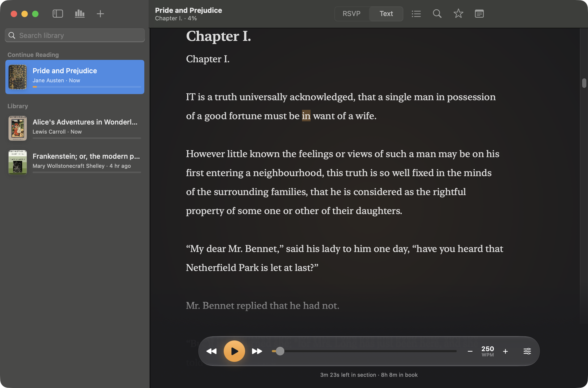Focus the Search library field
The image size is (588, 388).
(x=75, y=35)
